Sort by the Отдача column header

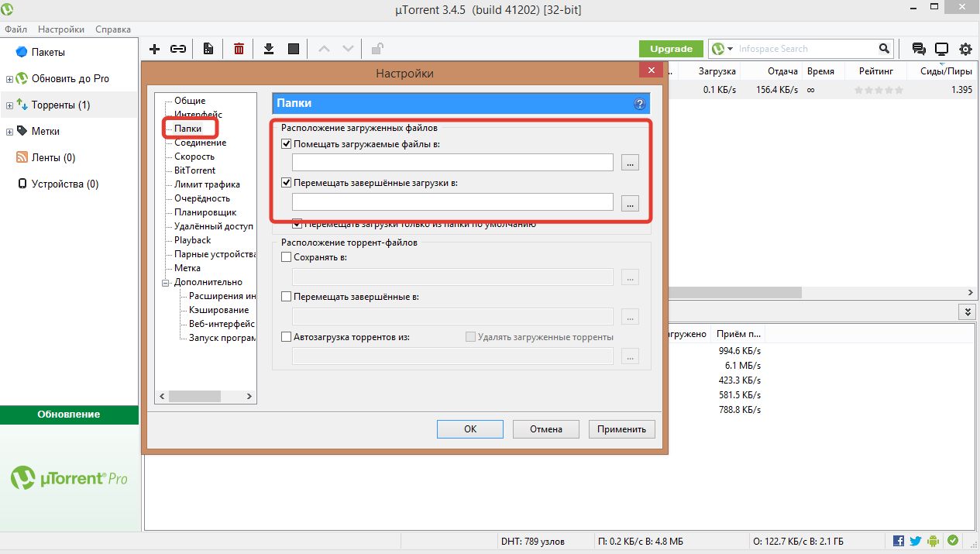(x=772, y=71)
